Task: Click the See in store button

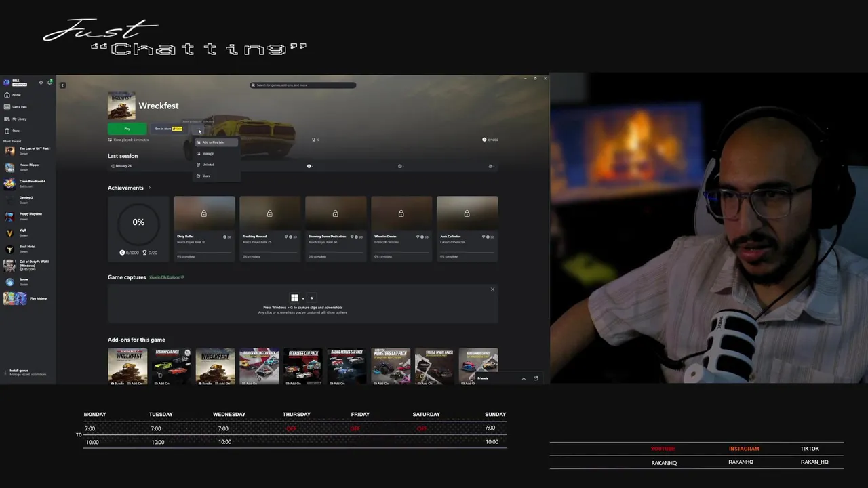Action: (169, 129)
